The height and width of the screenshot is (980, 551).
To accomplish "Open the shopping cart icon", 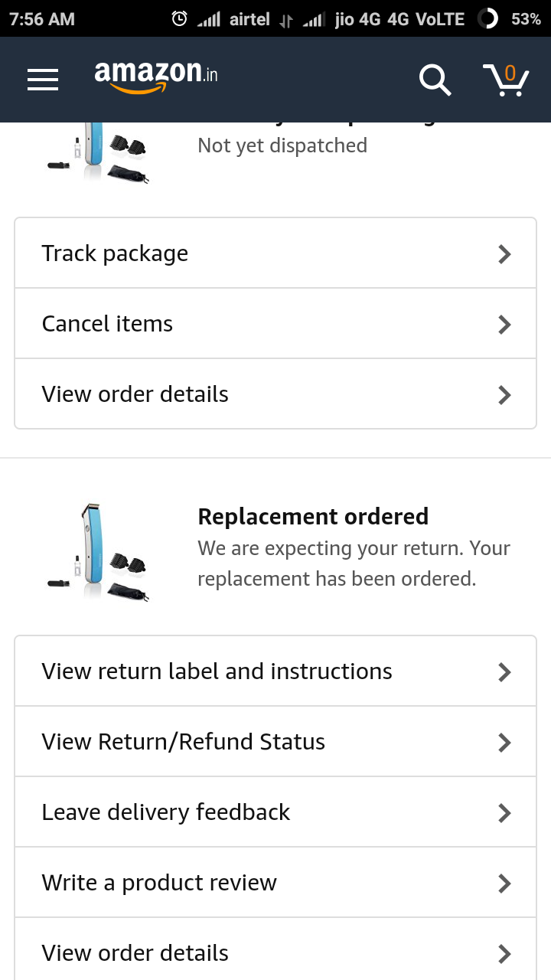I will [506, 80].
